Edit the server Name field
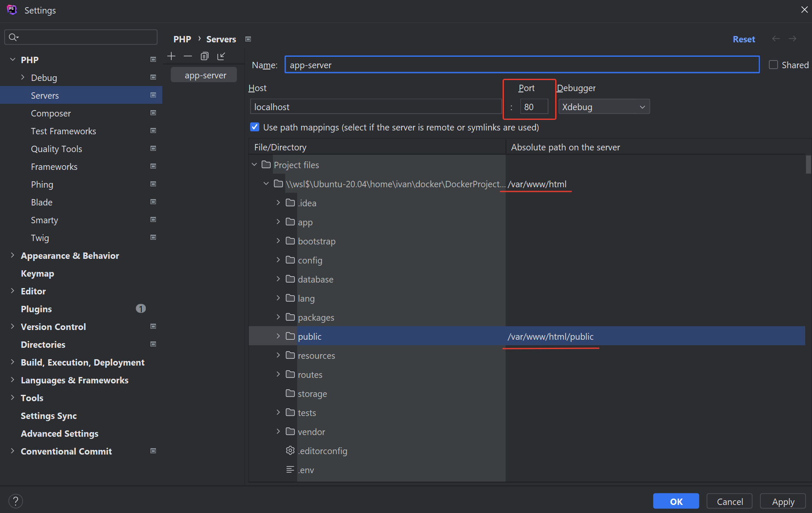 (x=522, y=65)
